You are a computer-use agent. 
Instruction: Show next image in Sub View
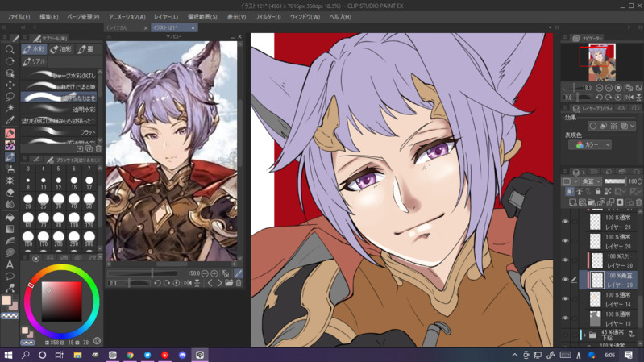click(x=219, y=283)
